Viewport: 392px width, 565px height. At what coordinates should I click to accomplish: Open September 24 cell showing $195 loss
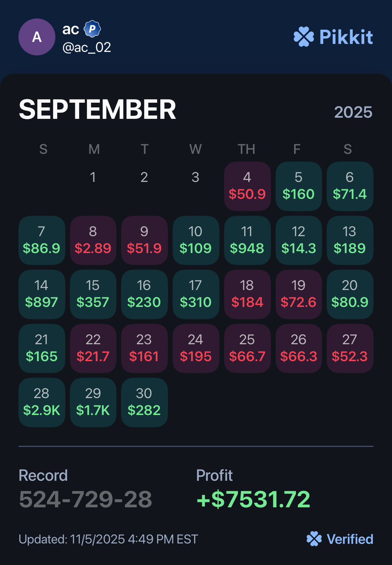[196, 348]
